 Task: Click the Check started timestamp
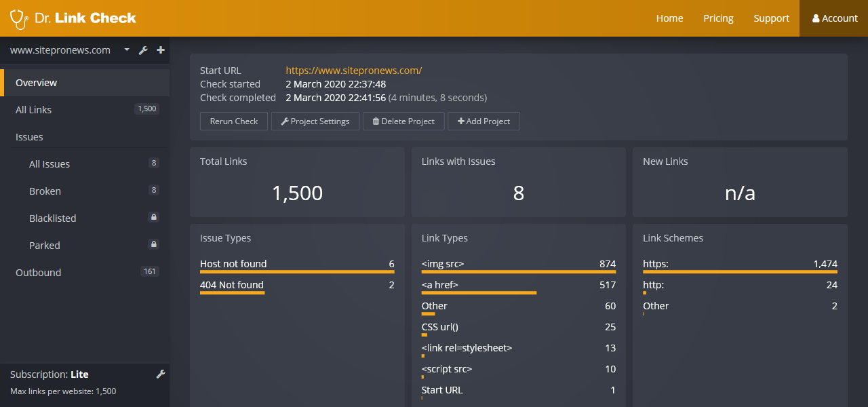pos(336,84)
